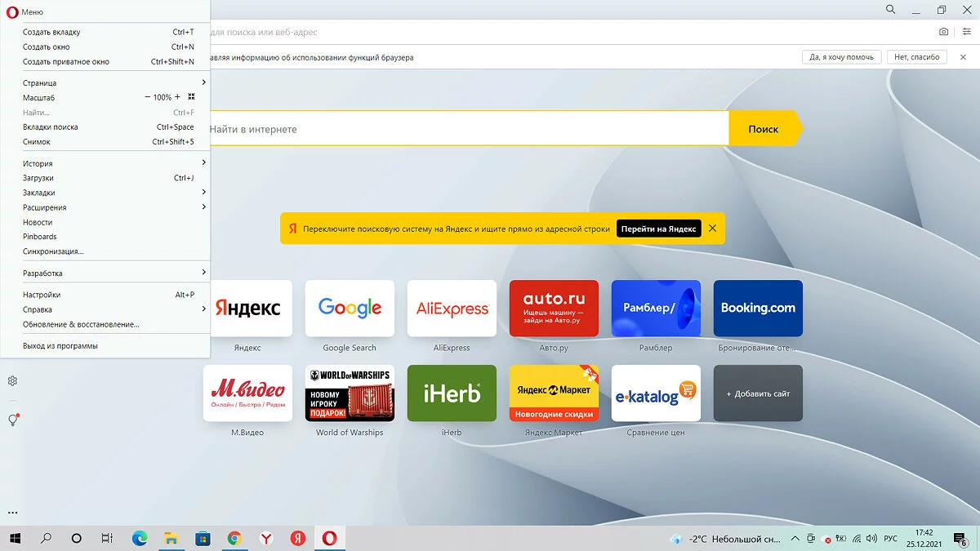Expand the История submenu

point(105,163)
